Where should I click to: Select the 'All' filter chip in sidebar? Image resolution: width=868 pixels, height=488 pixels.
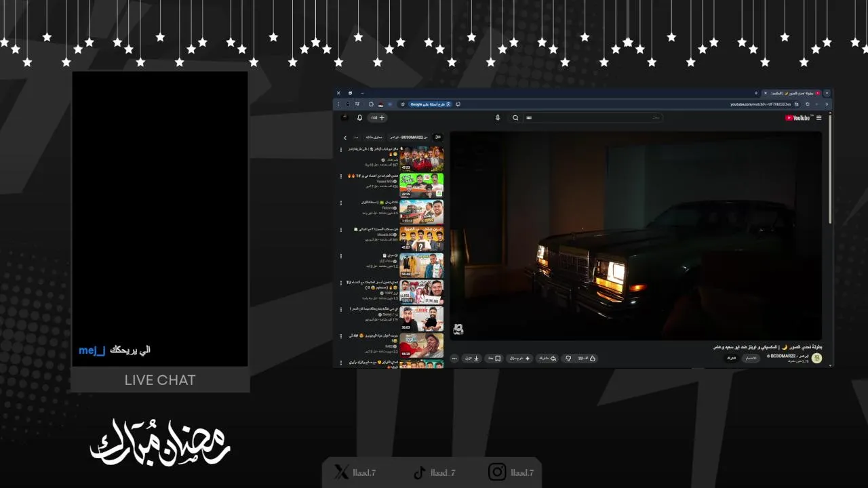tap(438, 137)
